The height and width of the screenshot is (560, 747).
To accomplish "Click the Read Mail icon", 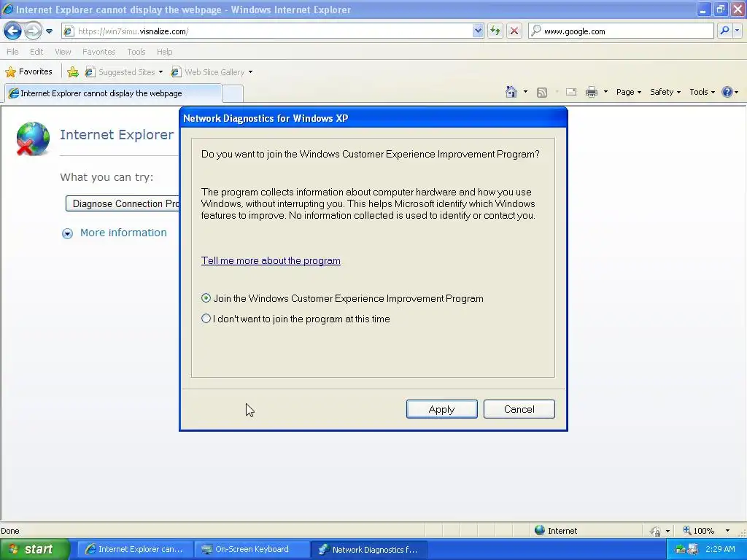I will pos(571,92).
